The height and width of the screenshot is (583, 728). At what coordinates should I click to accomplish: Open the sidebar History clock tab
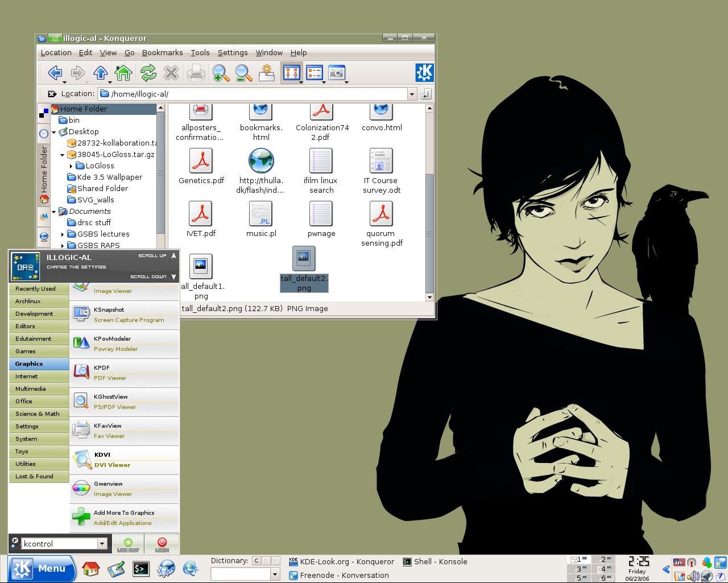pos(44,134)
